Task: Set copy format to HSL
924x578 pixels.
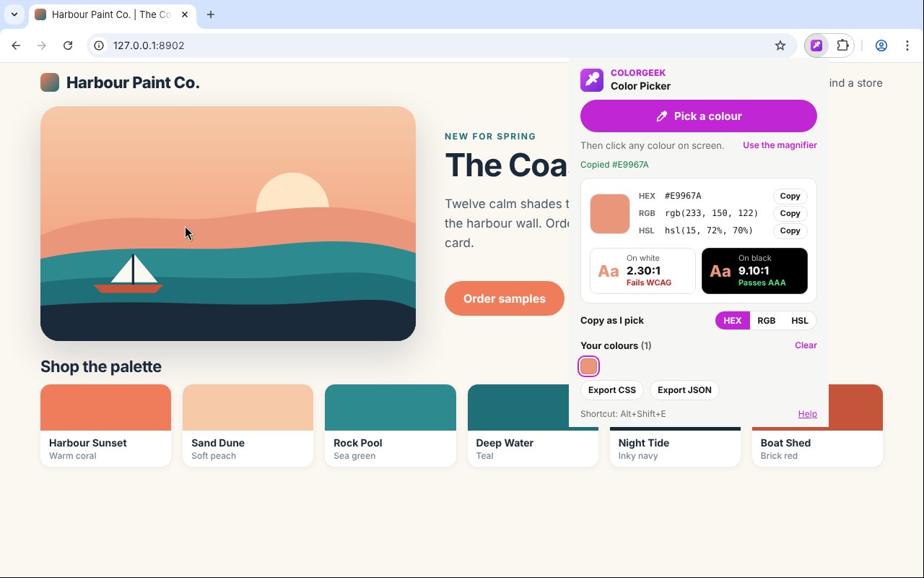Action: point(800,321)
